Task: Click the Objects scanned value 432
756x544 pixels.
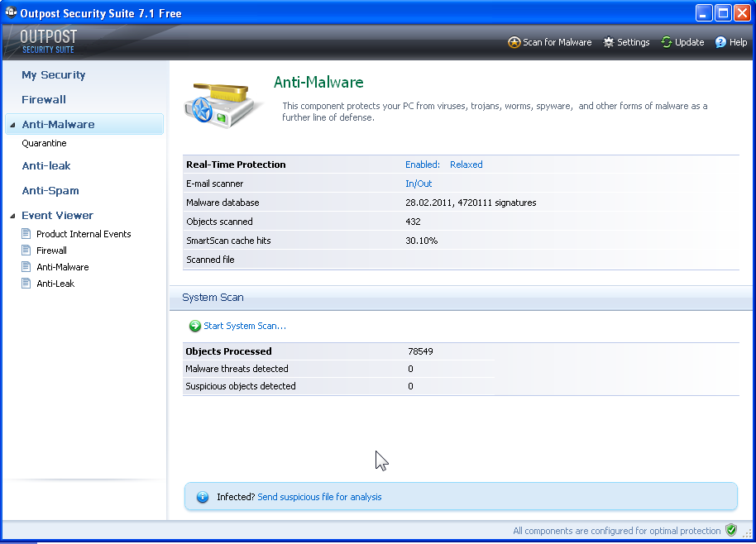Action: pyautogui.click(x=413, y=222)
